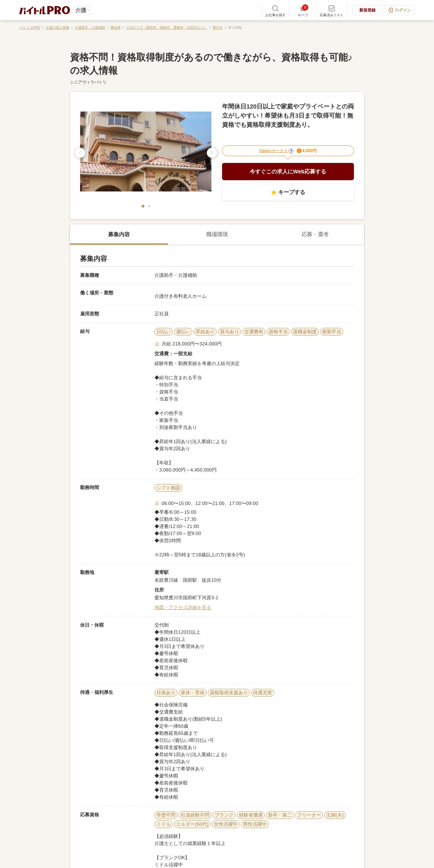Click the キープする button
Image resolution: width=434 pixels, height=868 pixels.
288,192
